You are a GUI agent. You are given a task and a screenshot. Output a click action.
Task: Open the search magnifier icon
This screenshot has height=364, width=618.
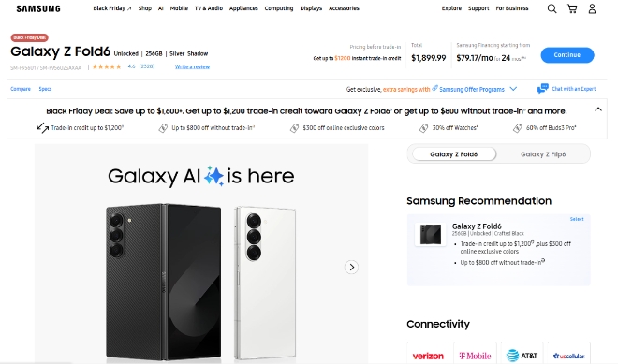pos(552,8)
